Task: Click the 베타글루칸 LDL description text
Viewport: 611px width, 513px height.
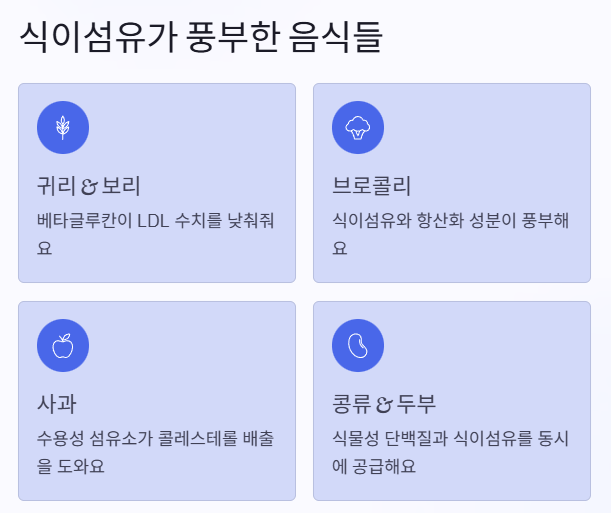Action: pos(155,234)
